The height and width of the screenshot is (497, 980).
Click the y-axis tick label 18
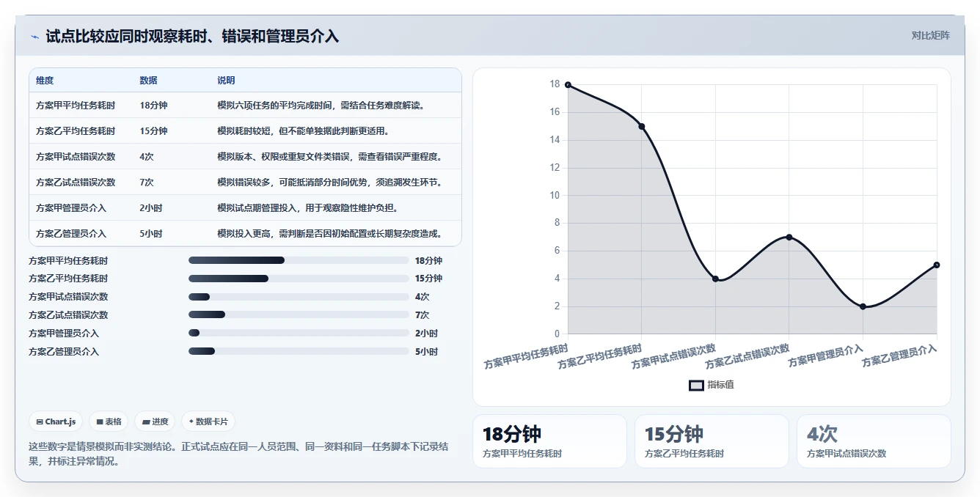(555, 84)
